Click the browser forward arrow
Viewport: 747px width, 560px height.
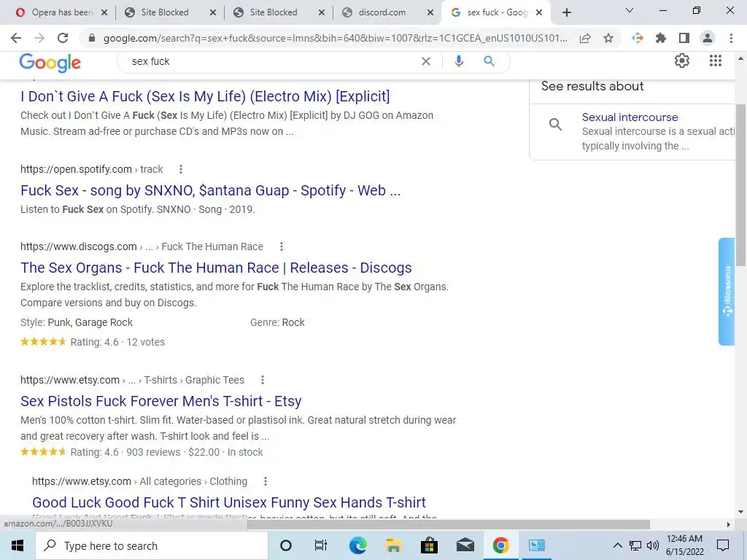point(39,38)
